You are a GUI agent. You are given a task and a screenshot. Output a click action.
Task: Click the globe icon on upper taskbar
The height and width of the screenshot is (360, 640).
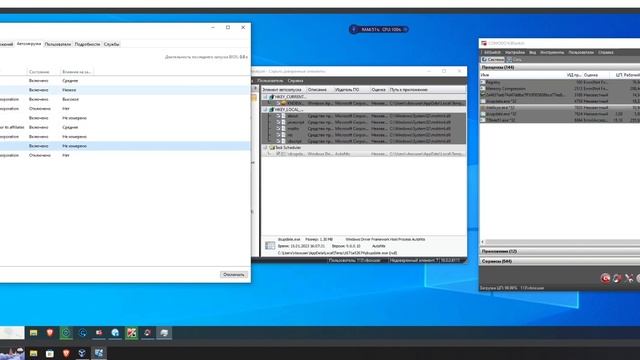click(115, 333)
